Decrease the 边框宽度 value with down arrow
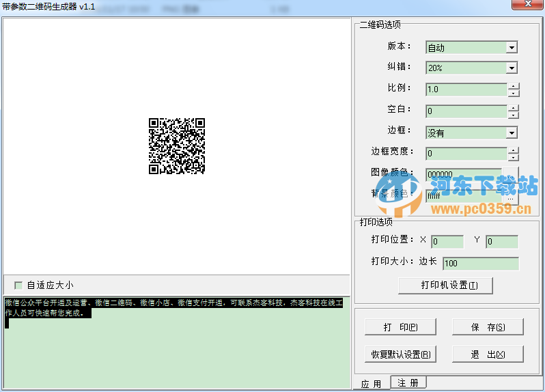This screenshot has height=392, width=545. pos(514,157)
